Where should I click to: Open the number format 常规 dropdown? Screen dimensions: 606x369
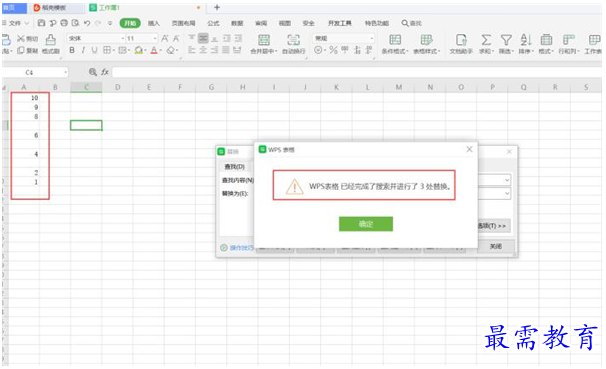click(x=372, y=38)
